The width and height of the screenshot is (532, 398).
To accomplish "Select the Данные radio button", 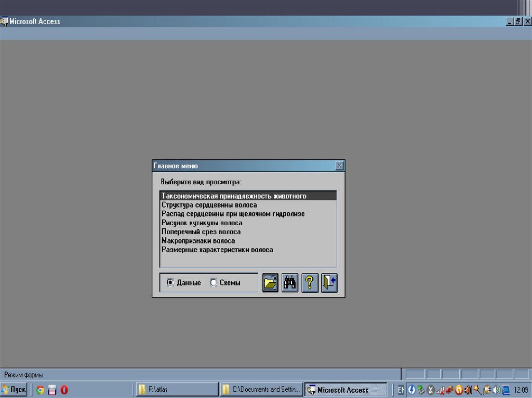I will click(170, 282).
